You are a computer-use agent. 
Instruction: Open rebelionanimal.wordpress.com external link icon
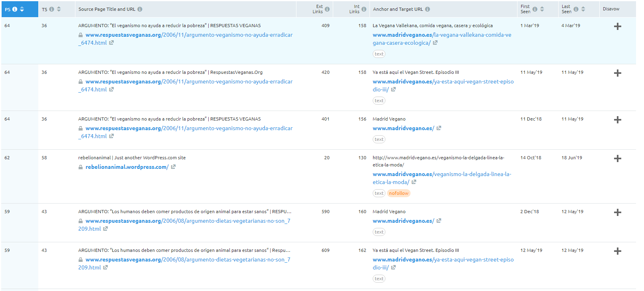(x=173, y=167)
